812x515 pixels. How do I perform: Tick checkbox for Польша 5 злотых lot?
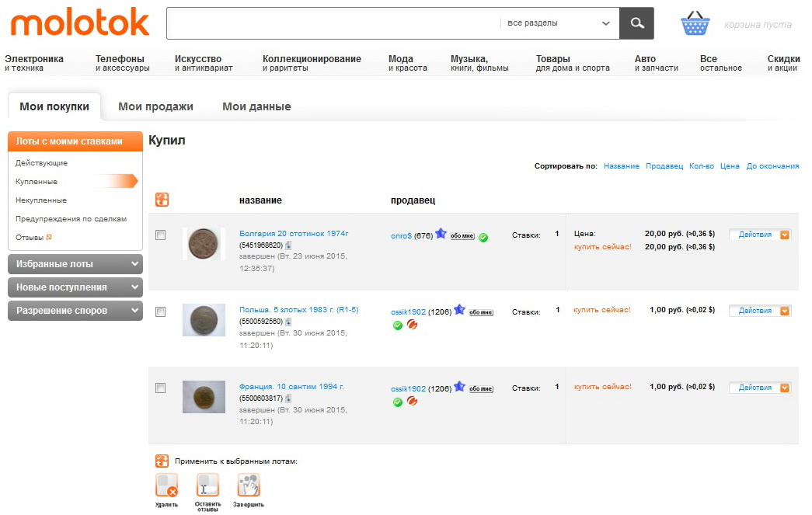point(161,311)
